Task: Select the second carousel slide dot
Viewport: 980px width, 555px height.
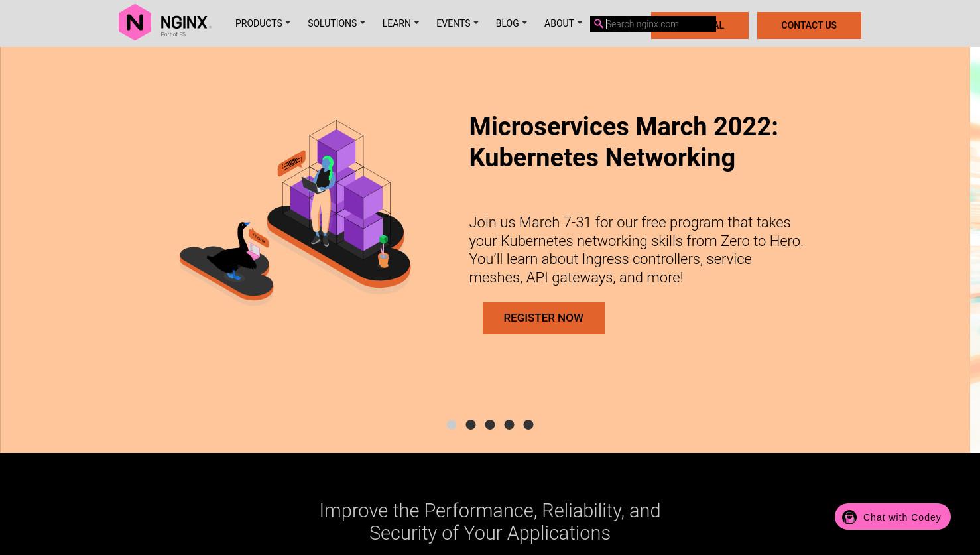Action: click(471, 424)
